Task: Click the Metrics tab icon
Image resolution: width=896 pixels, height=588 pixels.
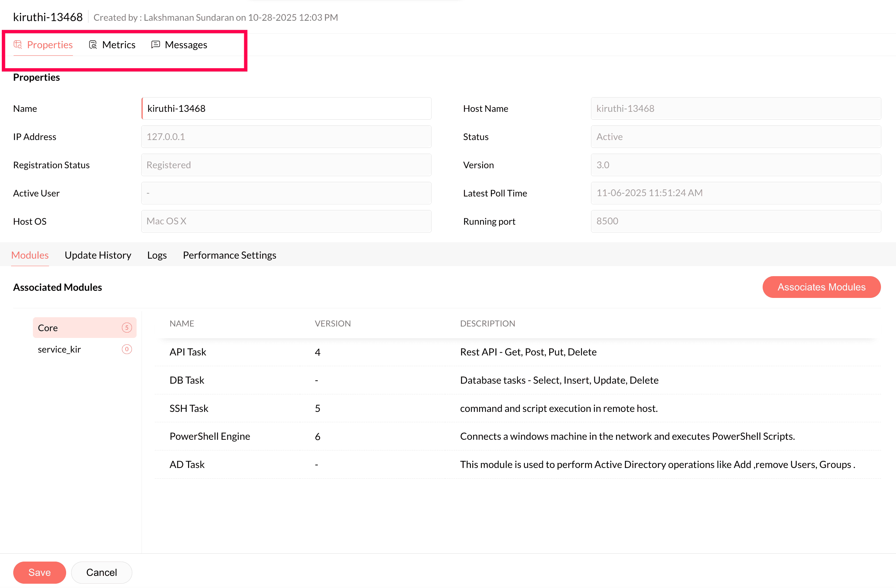Action: 93,45
